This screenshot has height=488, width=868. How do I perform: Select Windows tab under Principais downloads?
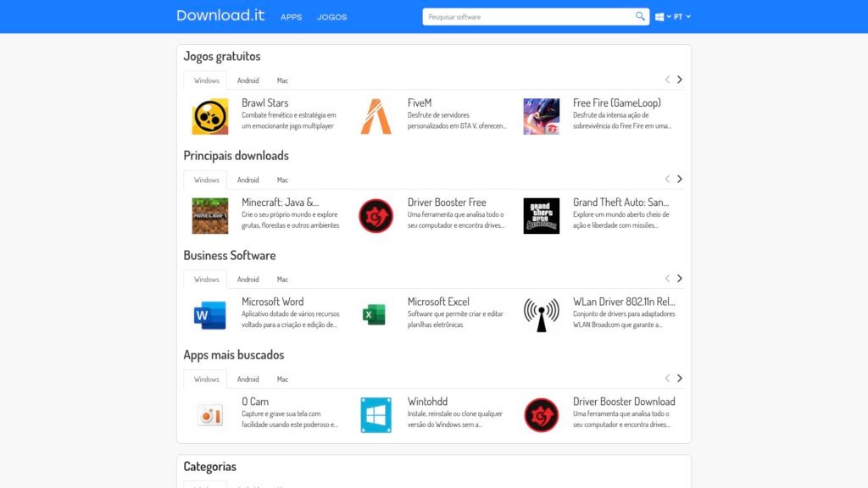207,180
